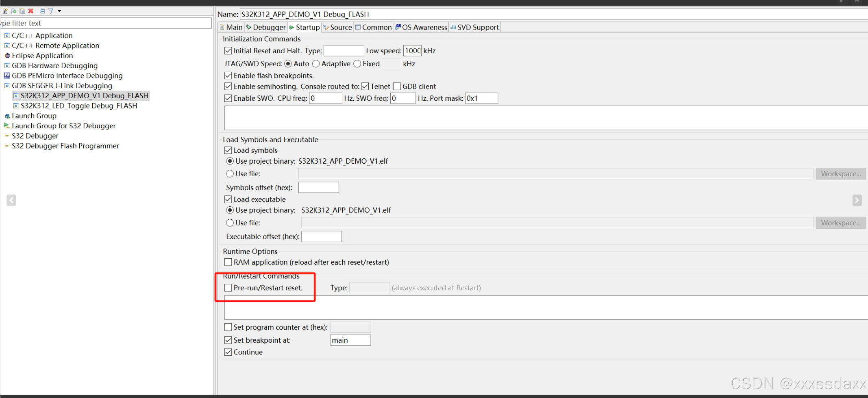Select Auto JTAG/SWD speed
This screenshot has width=868, height=398.
tap(288, 64)
